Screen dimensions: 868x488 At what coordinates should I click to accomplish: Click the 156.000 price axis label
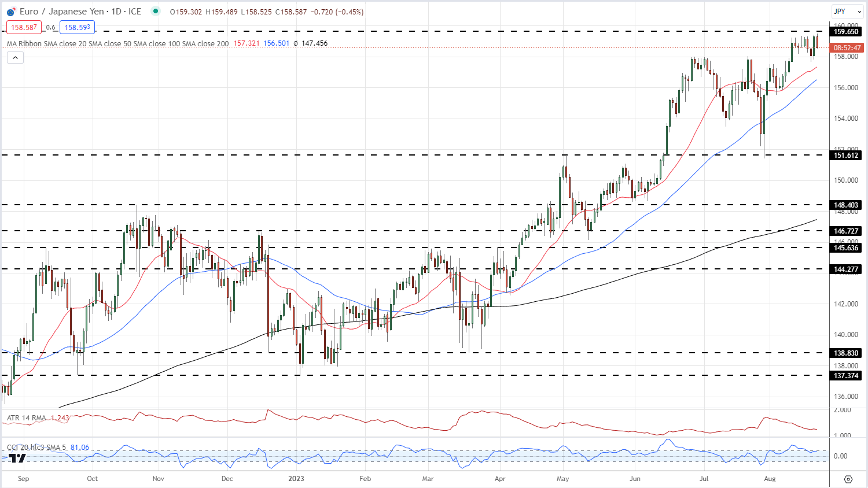point(846,88)
